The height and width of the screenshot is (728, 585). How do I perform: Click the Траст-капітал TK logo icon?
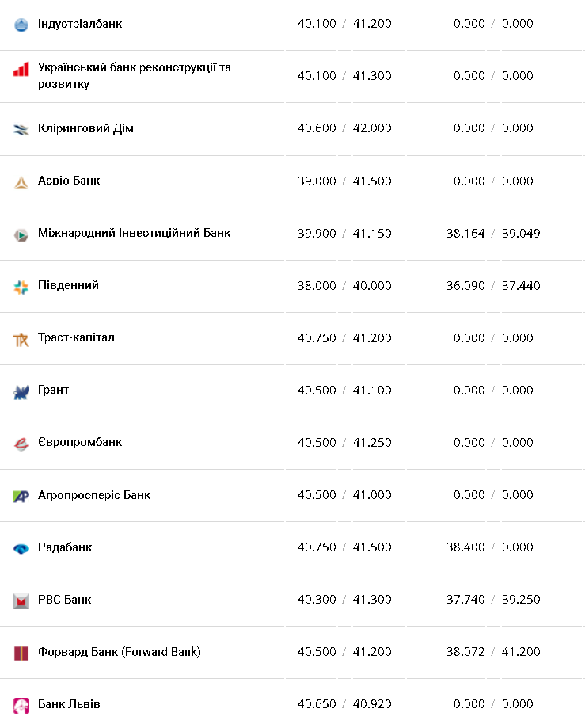coord(21,340)
